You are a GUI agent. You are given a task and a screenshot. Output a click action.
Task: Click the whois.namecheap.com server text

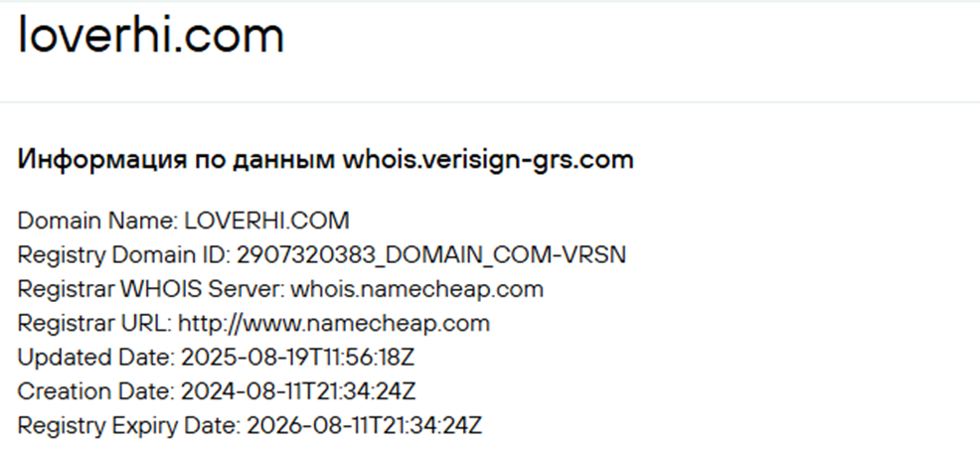pos(416,289)
